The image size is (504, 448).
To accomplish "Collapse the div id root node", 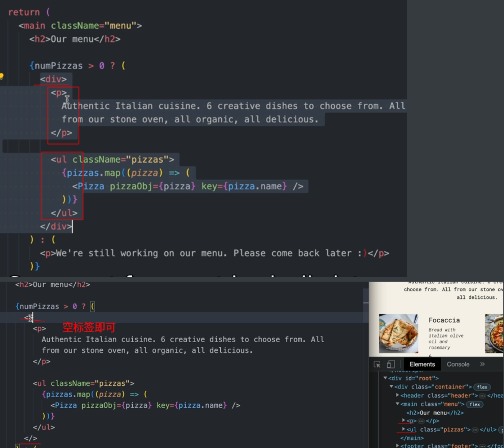I will pos(385,378).
